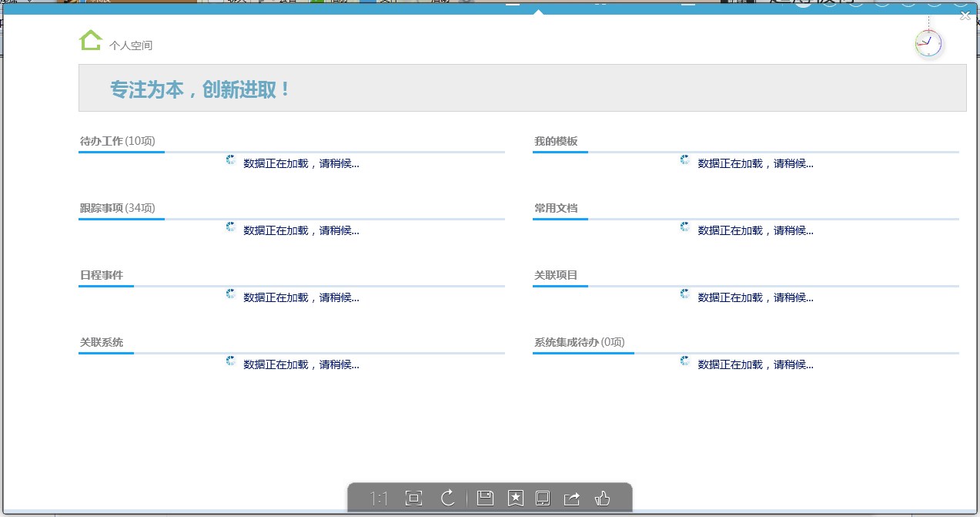Open the 常用文档 section header
This screenshot has width=980, height=517.
click(x=557, y=209)
